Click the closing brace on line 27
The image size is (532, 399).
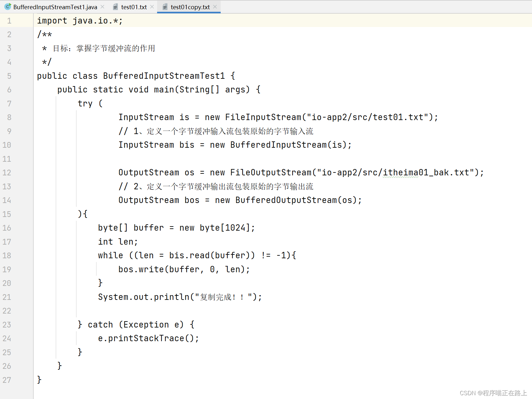[39, 380]
